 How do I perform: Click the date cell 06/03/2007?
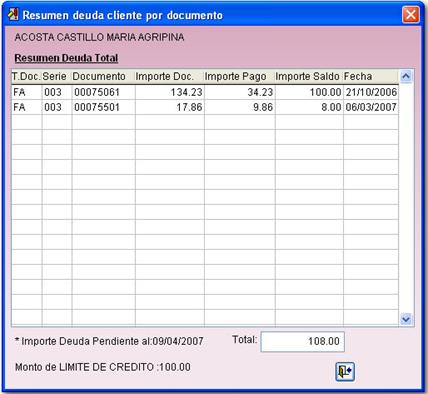pos(371,107)
